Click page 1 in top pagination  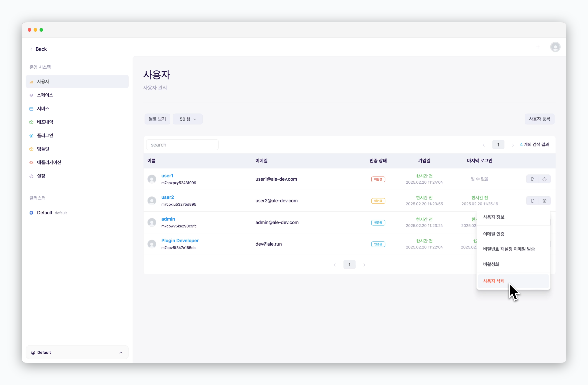498,145
